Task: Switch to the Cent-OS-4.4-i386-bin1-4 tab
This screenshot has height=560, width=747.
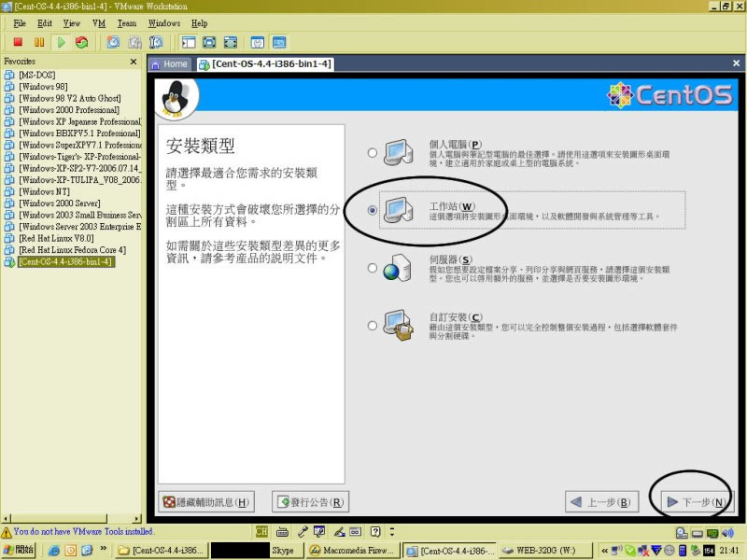Action: click(265, 64)
